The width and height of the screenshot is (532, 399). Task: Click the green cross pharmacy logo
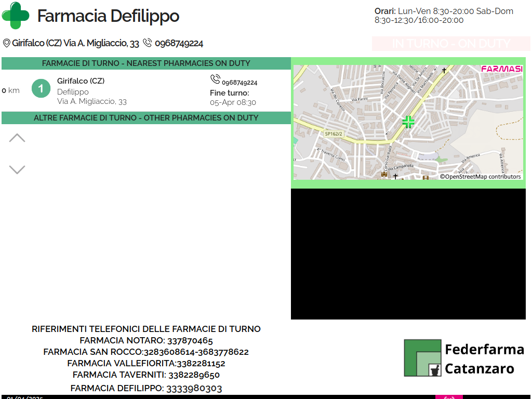tap(16, 16)
